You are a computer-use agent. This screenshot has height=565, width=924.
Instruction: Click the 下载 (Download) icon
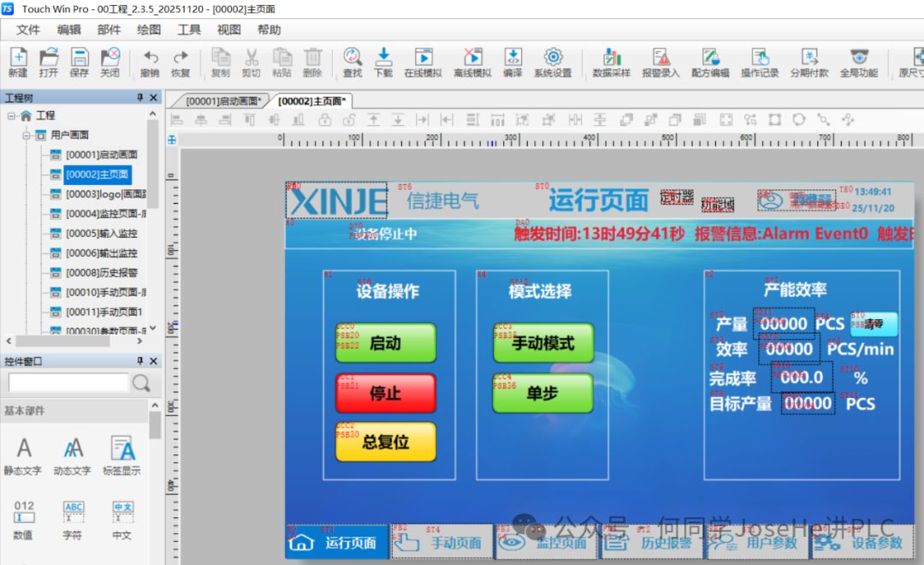pos(383,62)
